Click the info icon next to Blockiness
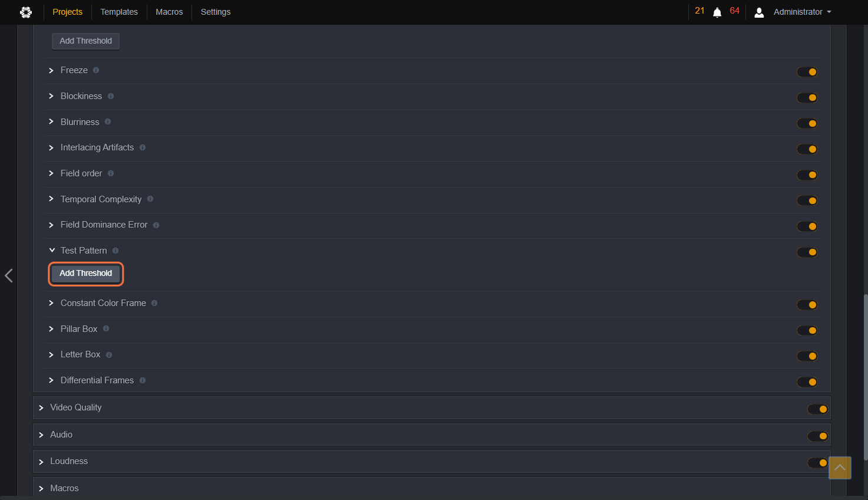The image size is (868, 500). click(x=111, y=96)
